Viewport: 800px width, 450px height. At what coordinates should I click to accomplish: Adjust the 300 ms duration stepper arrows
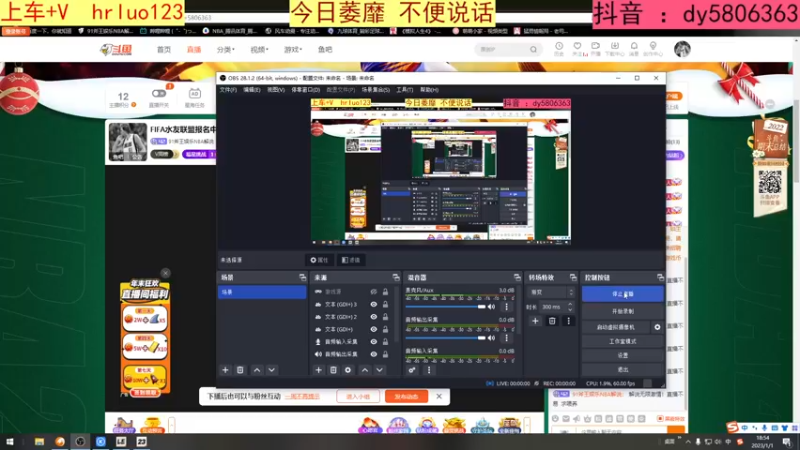[570, 307]
